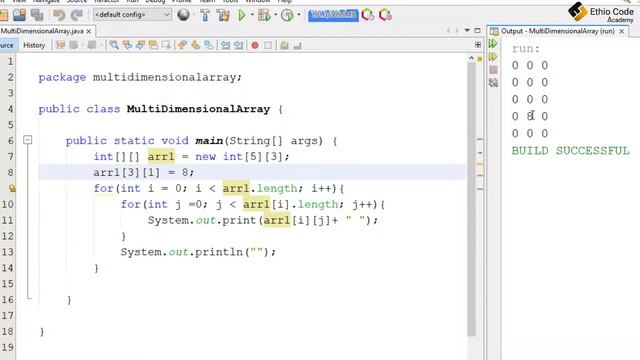The width and height of the screenshot is (640, 360).
Task: Uncomment the selected lines
Action: [x=298, y=45]
